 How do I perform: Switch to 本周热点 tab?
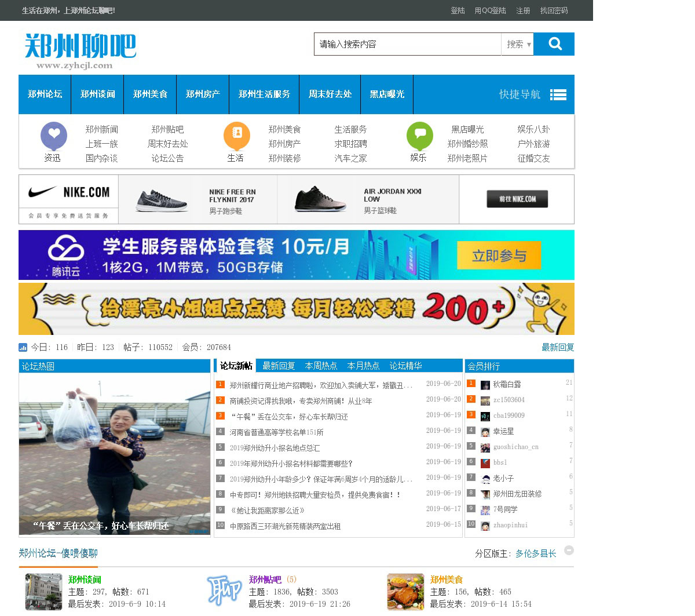coord(321,366)
